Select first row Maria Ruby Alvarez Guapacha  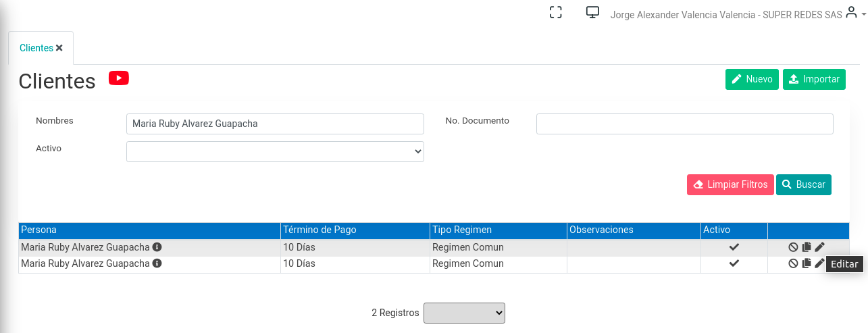tap(85, 247)
